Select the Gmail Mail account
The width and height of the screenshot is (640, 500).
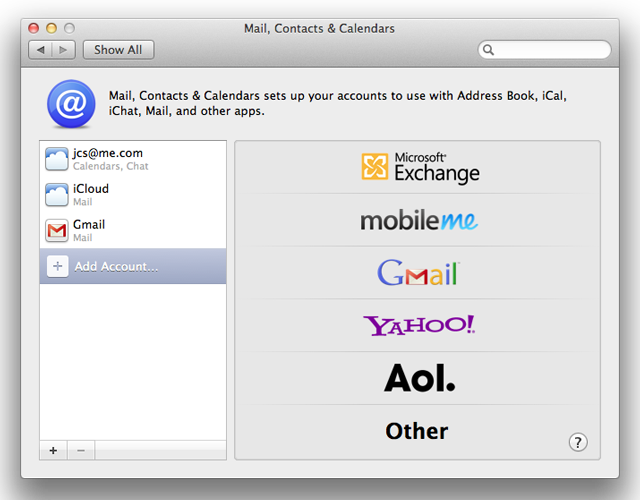click(133, 231)
